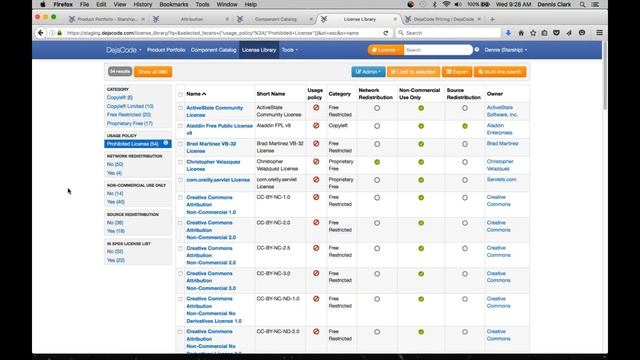This screenshot has height=360, width=640.
Task: Click the Export button
Action: (x=457, y=72)
